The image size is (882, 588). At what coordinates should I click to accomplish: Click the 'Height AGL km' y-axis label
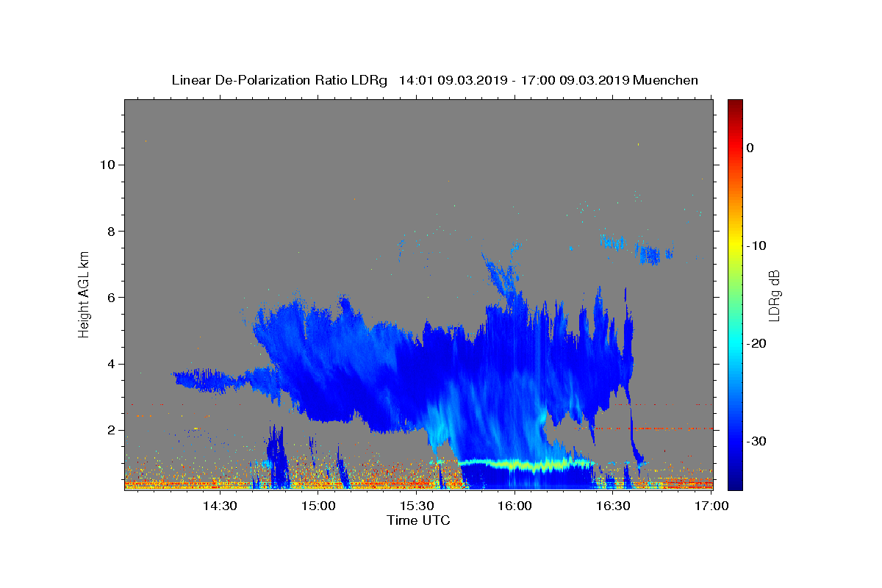click(85, 293)
